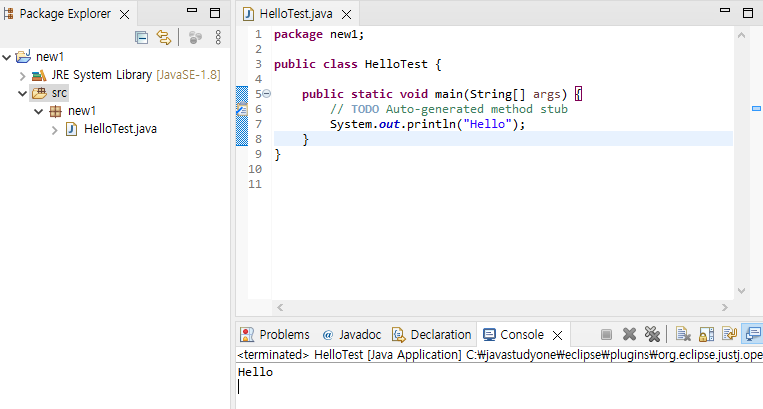The image size is (763, 409).
Task: Select JRE System Library entry
Action: click(136, 75)
